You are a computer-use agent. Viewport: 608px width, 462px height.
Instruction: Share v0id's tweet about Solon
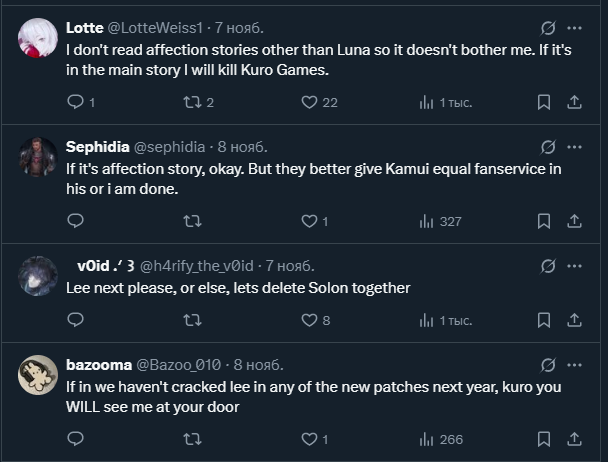pos(575,320)
